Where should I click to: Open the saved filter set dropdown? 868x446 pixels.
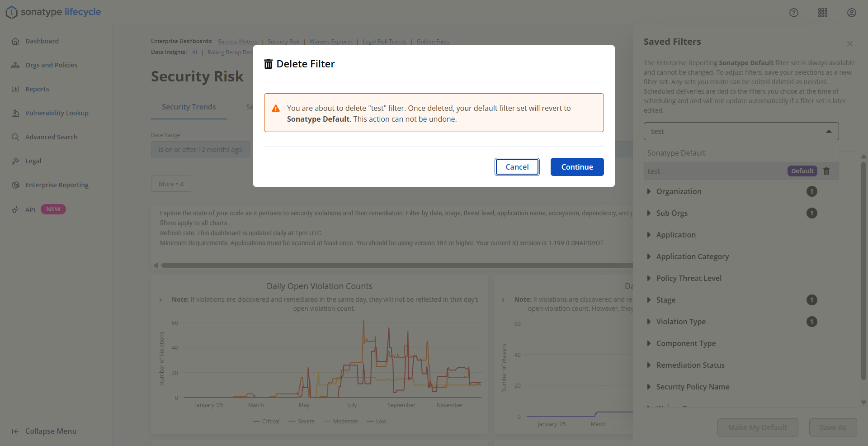pyautogui.click(x=741, y=131)
